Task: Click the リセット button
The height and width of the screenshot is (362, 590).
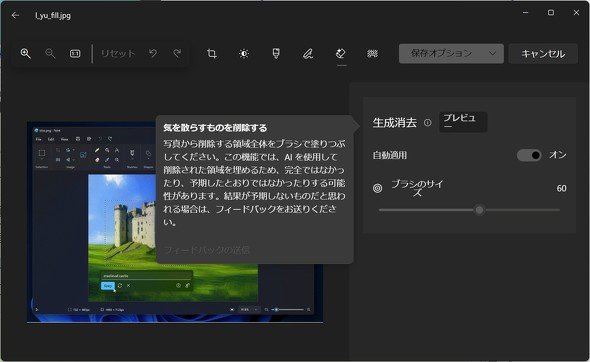Action: click(118, 54)
